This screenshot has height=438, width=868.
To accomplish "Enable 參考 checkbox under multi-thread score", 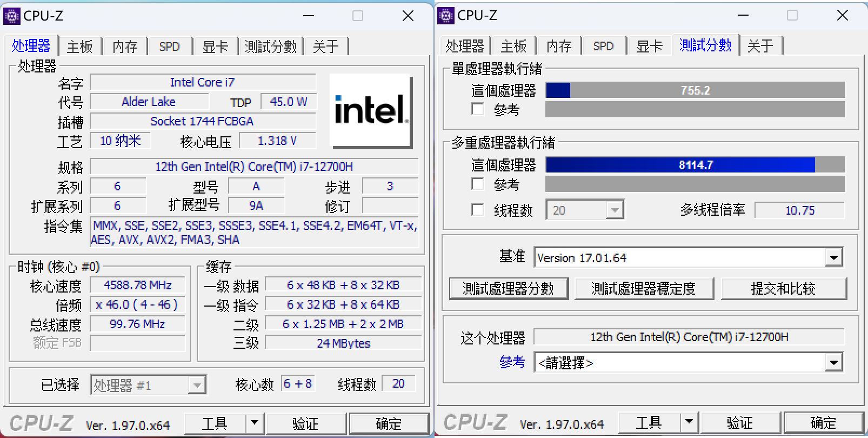I will tap(477, 184).
